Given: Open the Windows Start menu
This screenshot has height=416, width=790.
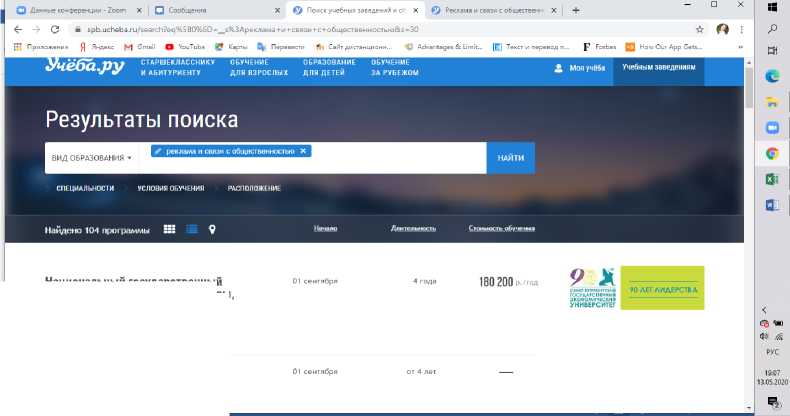Looking at the screenshot, I should tap(772, 7).
